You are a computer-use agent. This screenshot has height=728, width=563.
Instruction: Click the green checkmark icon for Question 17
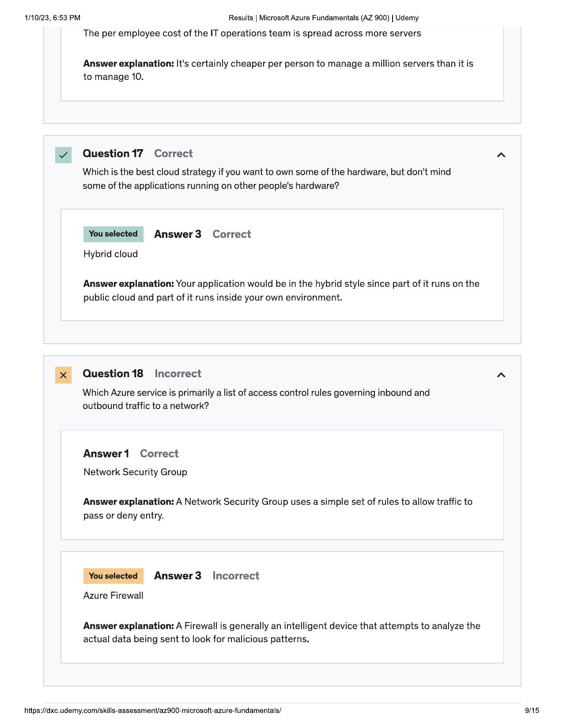(x=63, y=155)
